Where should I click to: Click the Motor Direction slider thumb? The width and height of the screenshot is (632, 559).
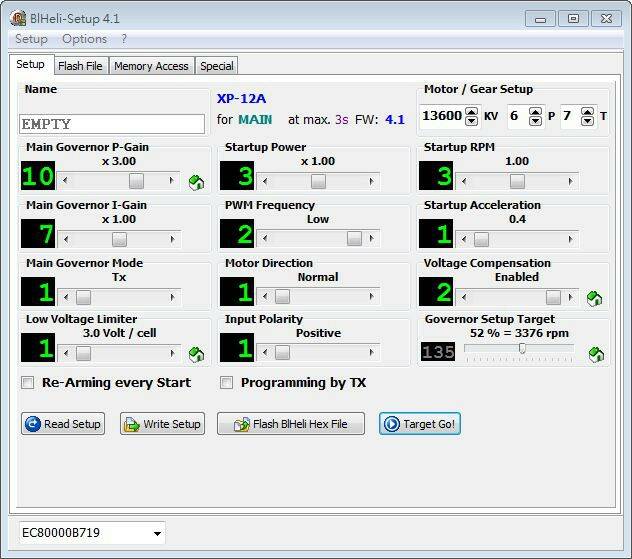coord(282,296)
